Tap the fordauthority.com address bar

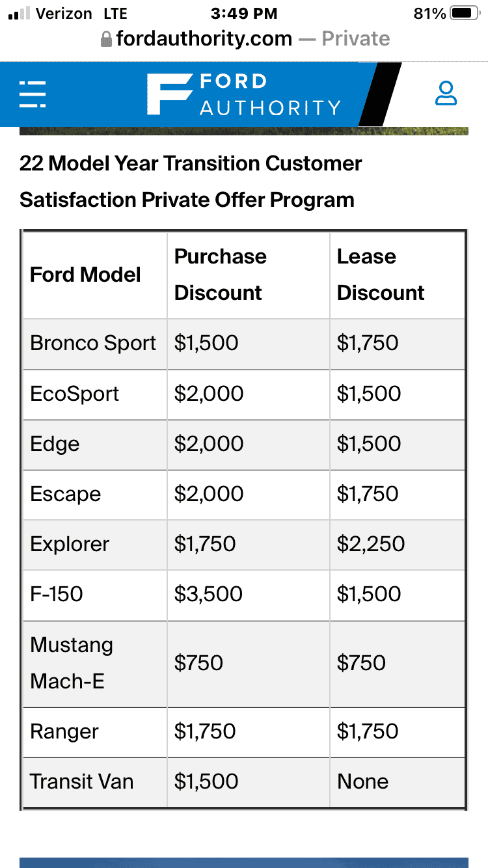tap(246, 39)
